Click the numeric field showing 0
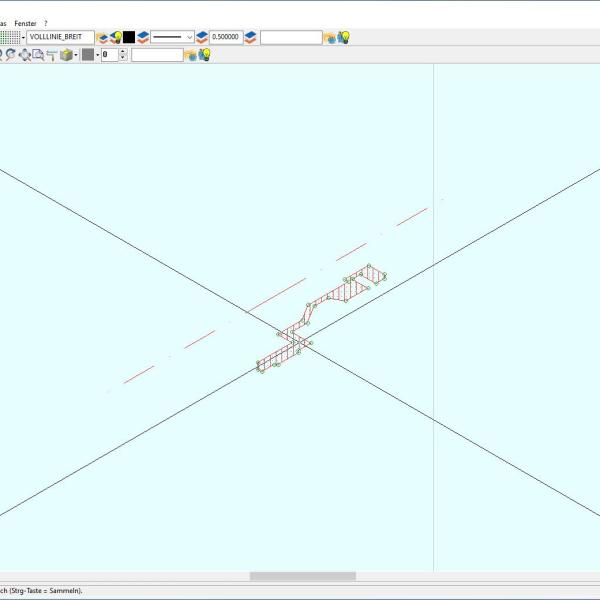This screenshot has height=600, width=600. point(109,55)
